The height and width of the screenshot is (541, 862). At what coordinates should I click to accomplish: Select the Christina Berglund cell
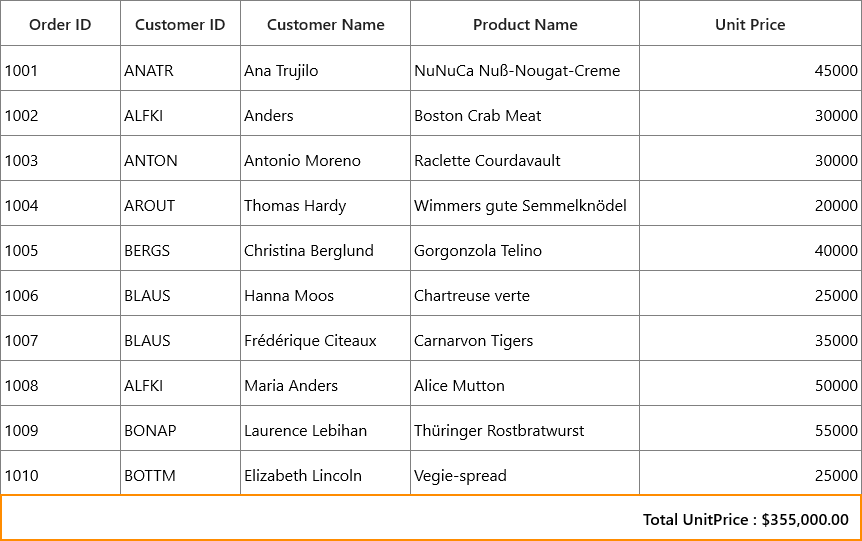pos(325,249)
